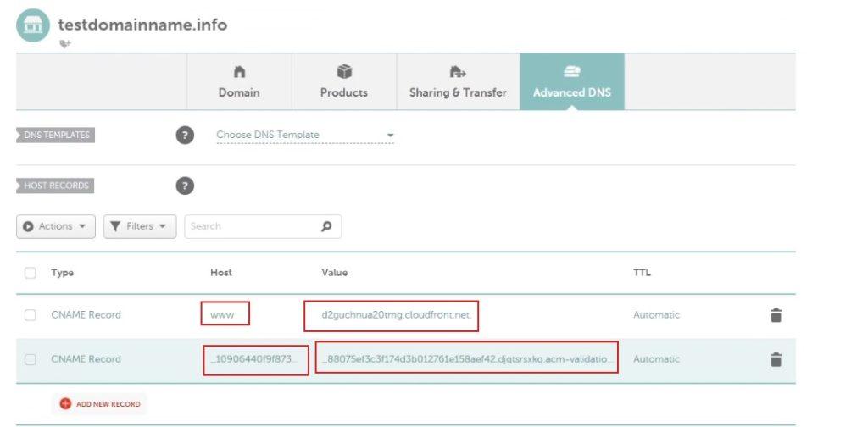Click the Type column header

point(62,273)
